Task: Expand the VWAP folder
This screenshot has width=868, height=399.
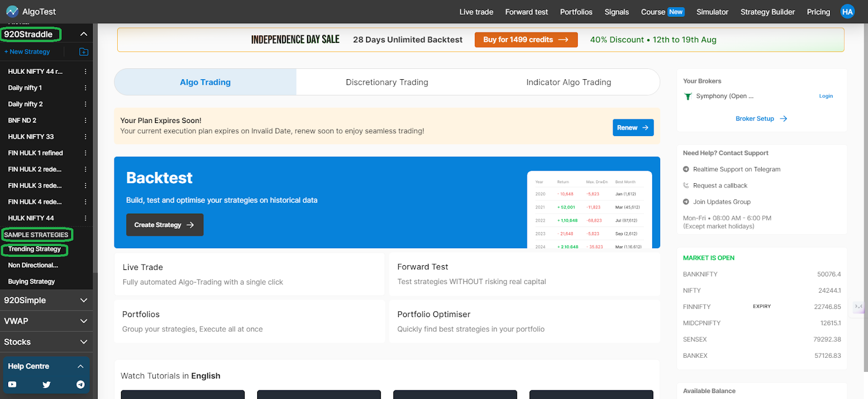Action: [x=84, y=321]
